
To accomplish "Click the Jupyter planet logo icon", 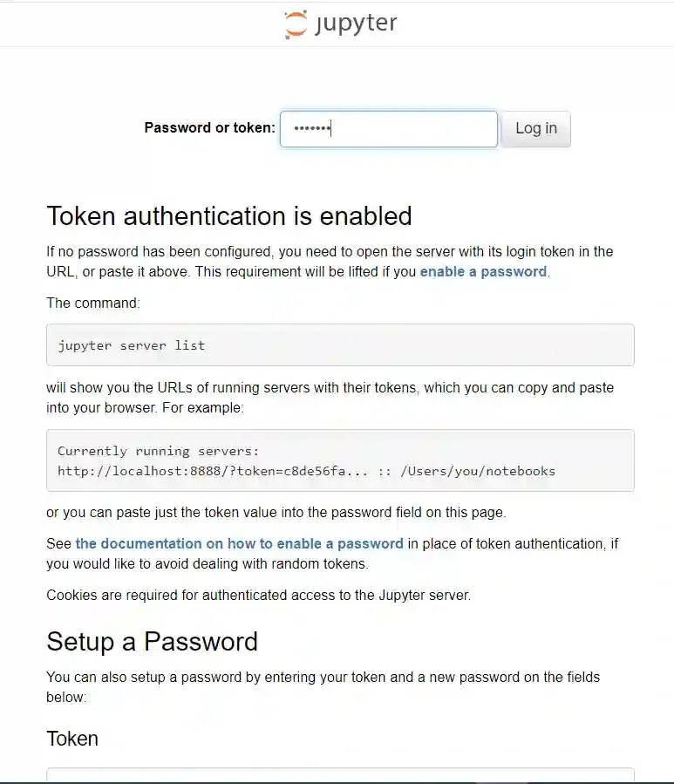I will (x=296, y=24).
